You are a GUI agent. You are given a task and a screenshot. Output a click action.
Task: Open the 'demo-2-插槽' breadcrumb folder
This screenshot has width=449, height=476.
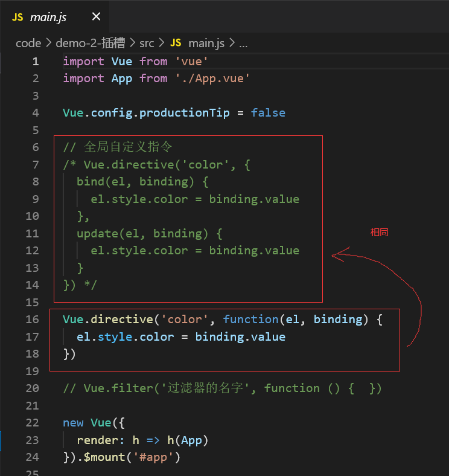point(90,43)
